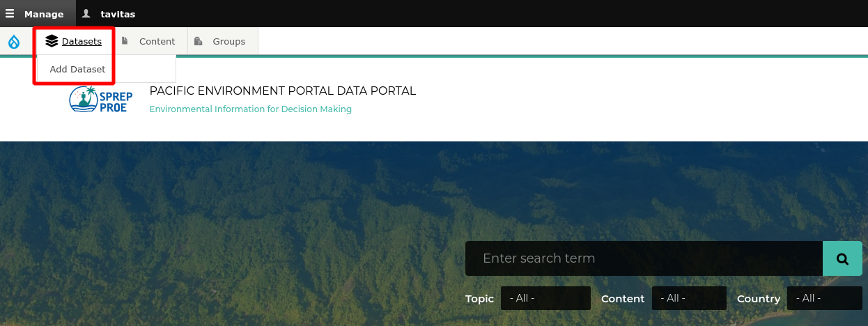Open the Groups menu label
Screen dimensions: 868x326
tap(229, 42)
